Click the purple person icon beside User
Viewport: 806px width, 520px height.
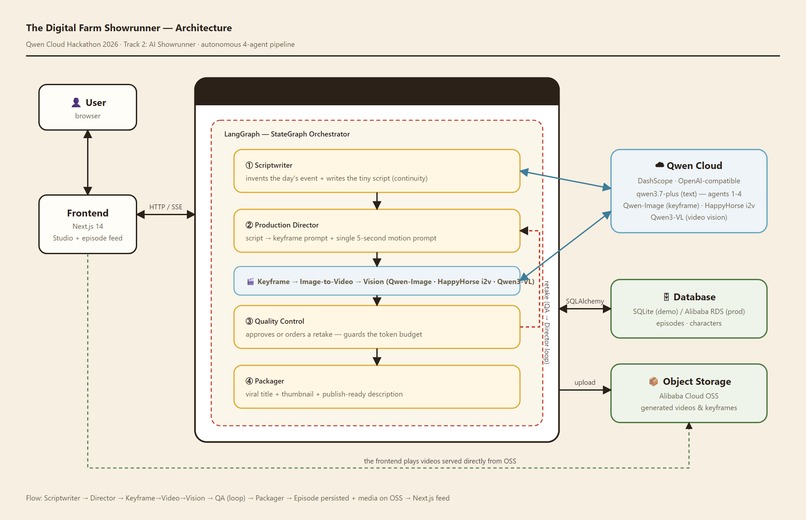click(x=76, y=103)
